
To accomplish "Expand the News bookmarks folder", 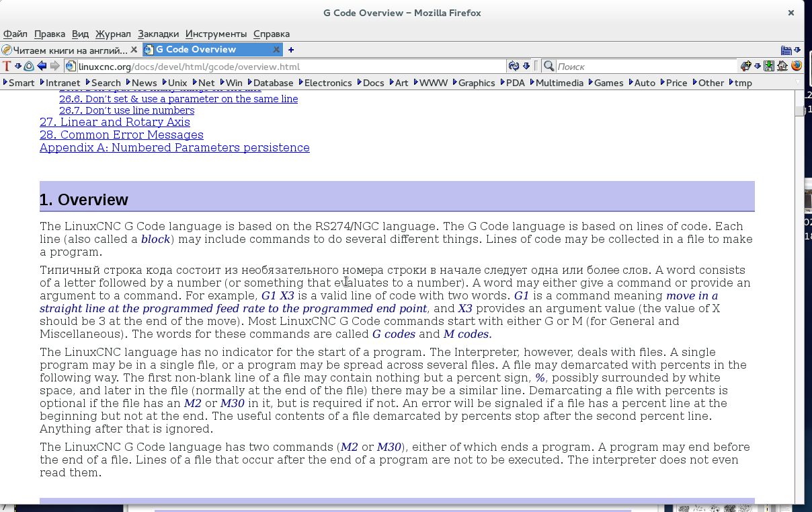I will 141,83.
